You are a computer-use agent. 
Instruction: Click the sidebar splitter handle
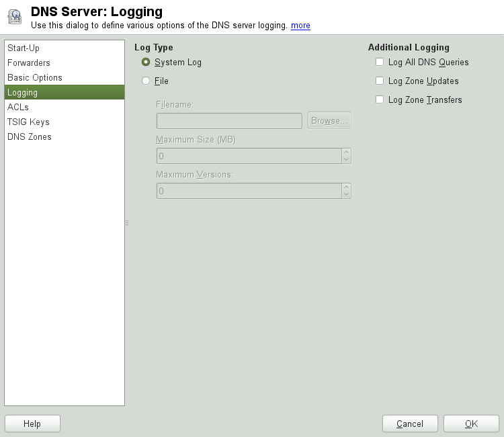click(x=127, y=223)
